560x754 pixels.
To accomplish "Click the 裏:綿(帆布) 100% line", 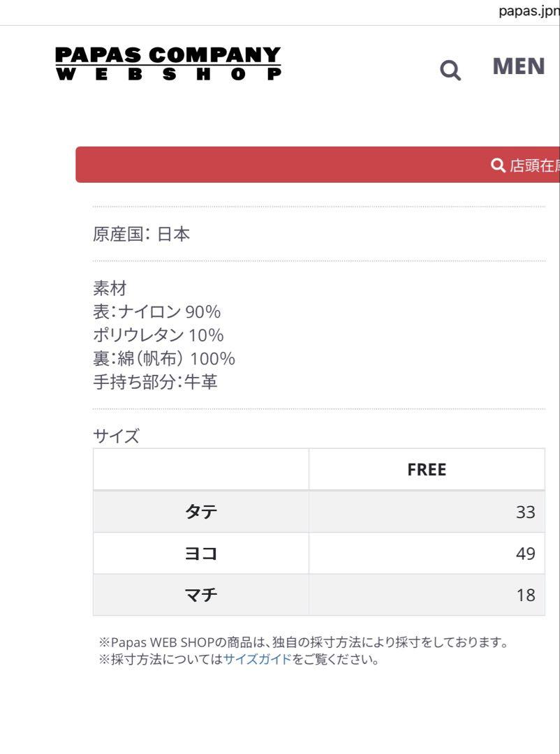I will coord(164,359).
